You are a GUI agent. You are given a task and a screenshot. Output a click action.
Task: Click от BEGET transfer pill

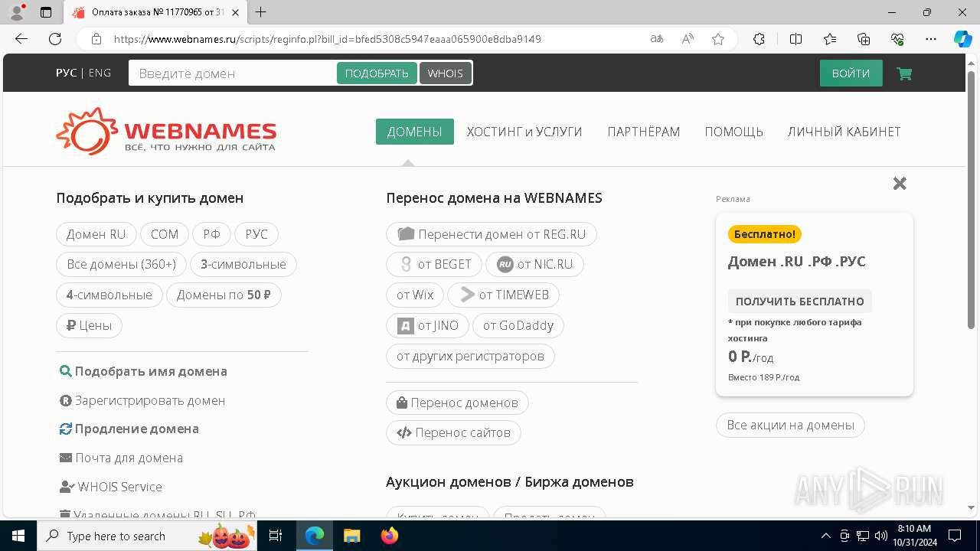[434, 265]
